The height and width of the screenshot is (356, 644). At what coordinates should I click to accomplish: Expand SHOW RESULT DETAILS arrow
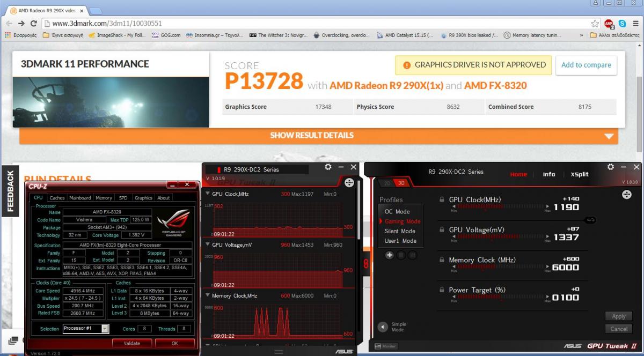(x=609, y=136)
